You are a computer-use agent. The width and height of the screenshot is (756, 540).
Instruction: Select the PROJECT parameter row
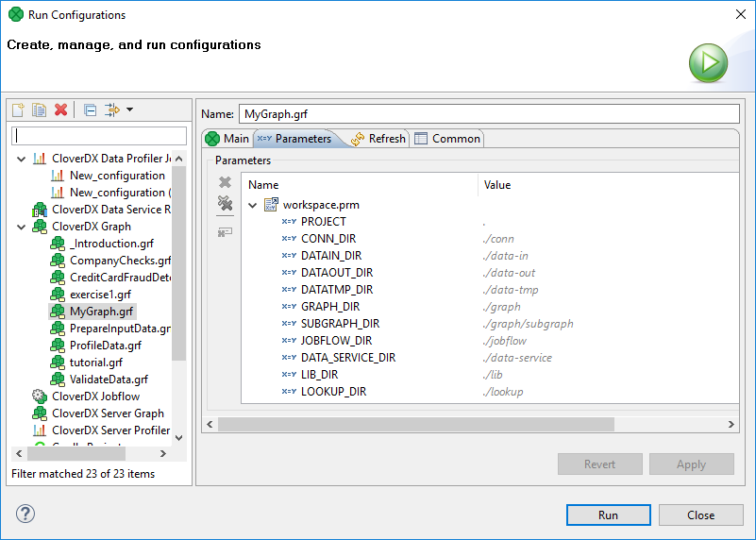point(490,222)
